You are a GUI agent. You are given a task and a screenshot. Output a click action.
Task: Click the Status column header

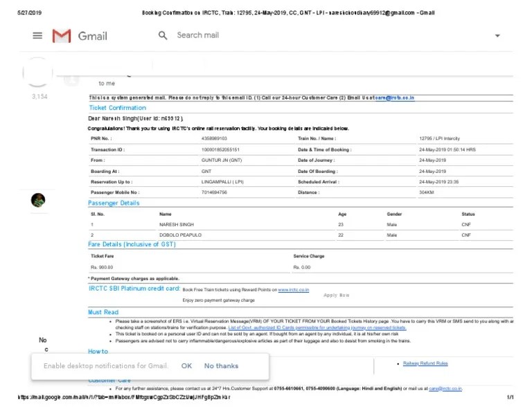click(x=468, y=214)
